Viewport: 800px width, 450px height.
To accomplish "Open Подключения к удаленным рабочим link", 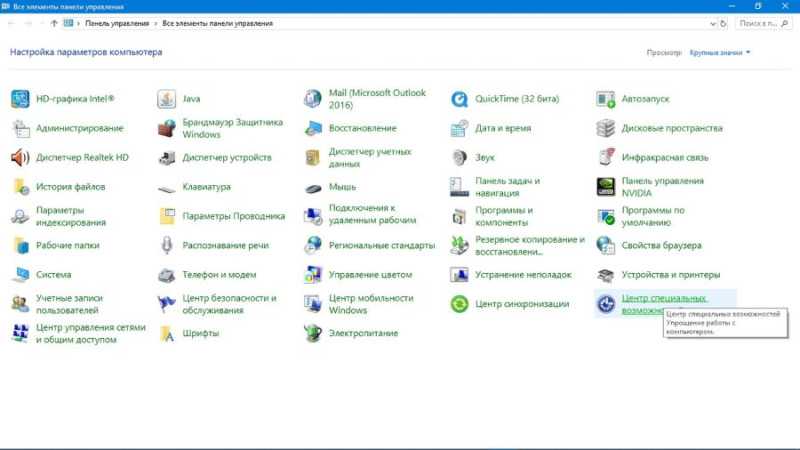I will 372,214.
